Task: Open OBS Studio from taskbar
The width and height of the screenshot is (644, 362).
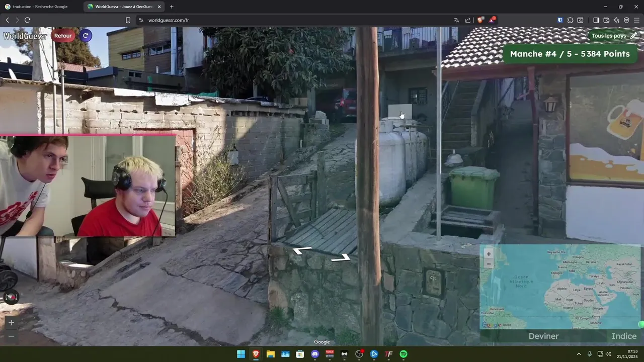Action: pyautogui.click(x=359, y=354)
